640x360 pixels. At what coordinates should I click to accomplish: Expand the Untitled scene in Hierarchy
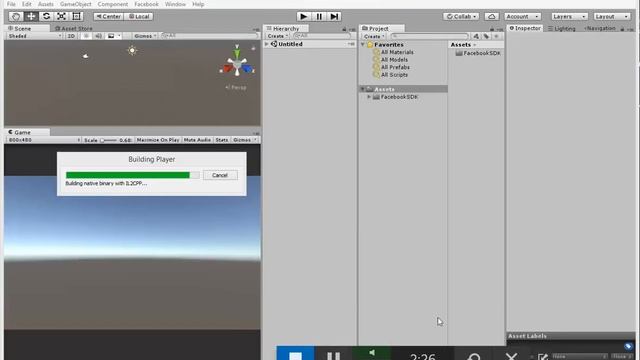[267, 44]
